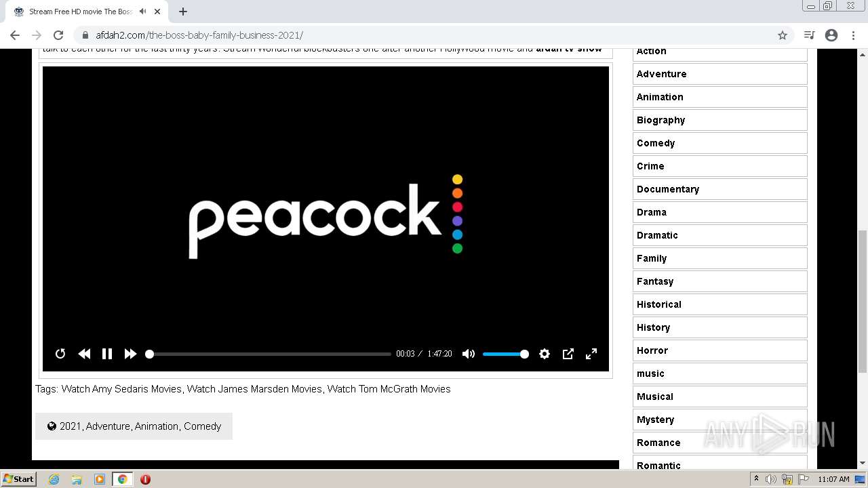Open Chrome profile avatar menu
The image size is (868, 488).
pyautogui.click(x=831, y=35)
